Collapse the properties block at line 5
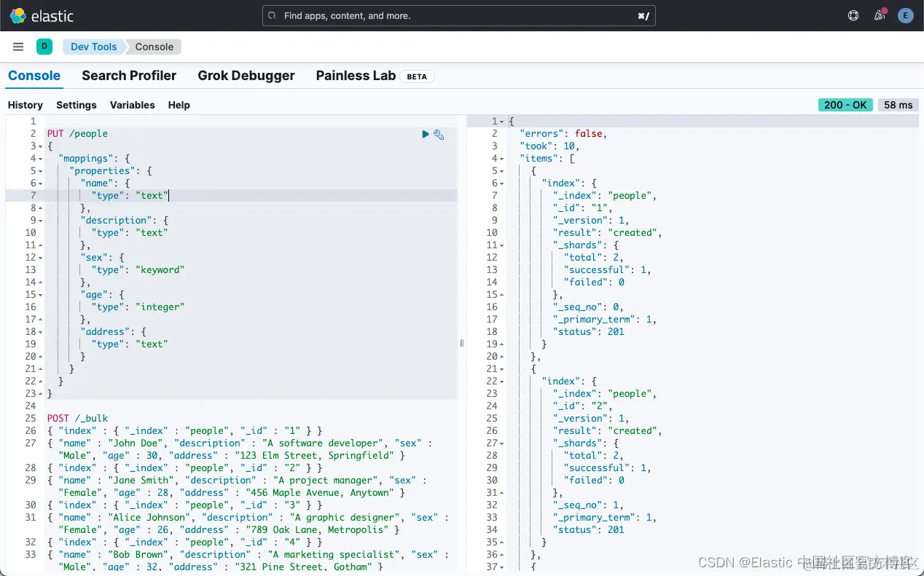Image resolution: width=924 pixels, height=576 pixels. click(40, 171)
